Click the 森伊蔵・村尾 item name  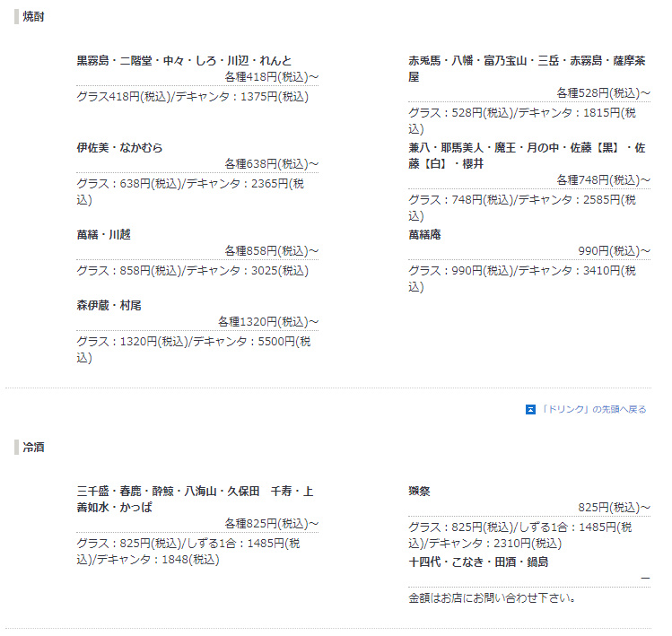point(109,306)
